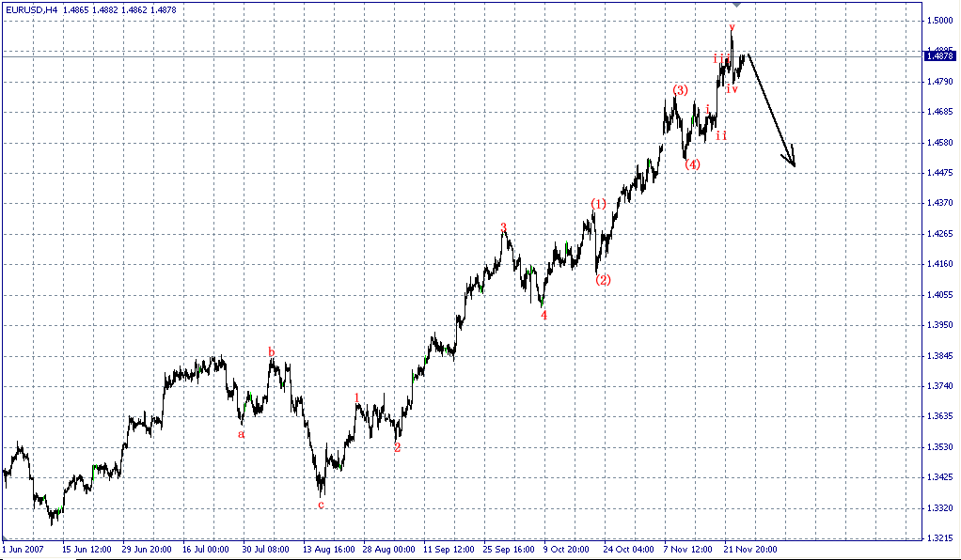The height and width of the screenshot is (560, 961).
Task: Select the horizontal bid price line
Action: tap(470, 55)
